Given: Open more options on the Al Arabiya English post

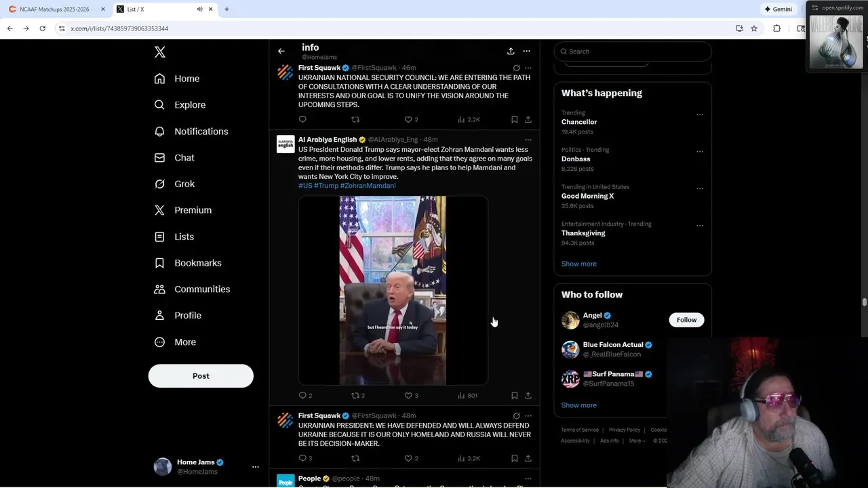Looking at the screenshot, I should click(528, 140).
